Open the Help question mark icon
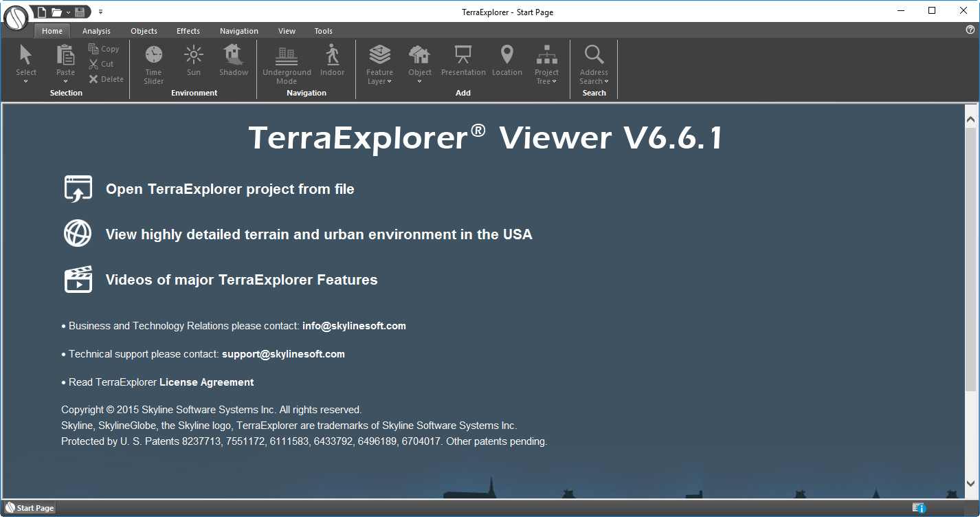Viewport: 980px width, 517px height. pos(970,30)
